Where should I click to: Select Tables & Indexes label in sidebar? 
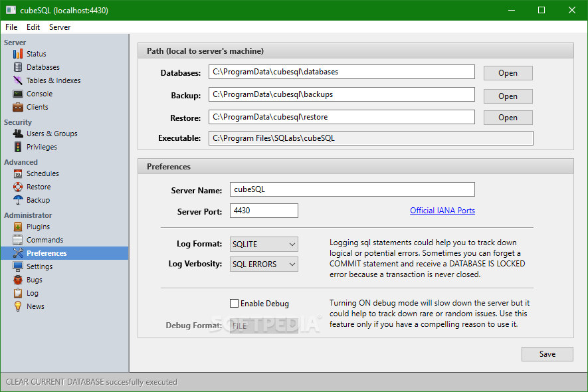point(54,80)
